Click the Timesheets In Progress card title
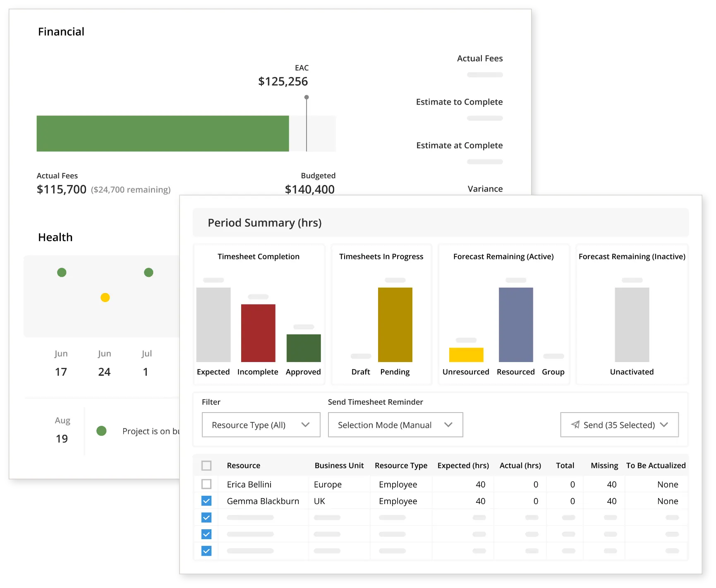Viewport: 716px width, 588px height. 381,257
